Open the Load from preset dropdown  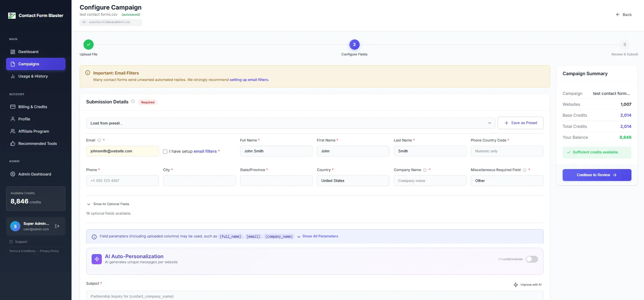291,123
